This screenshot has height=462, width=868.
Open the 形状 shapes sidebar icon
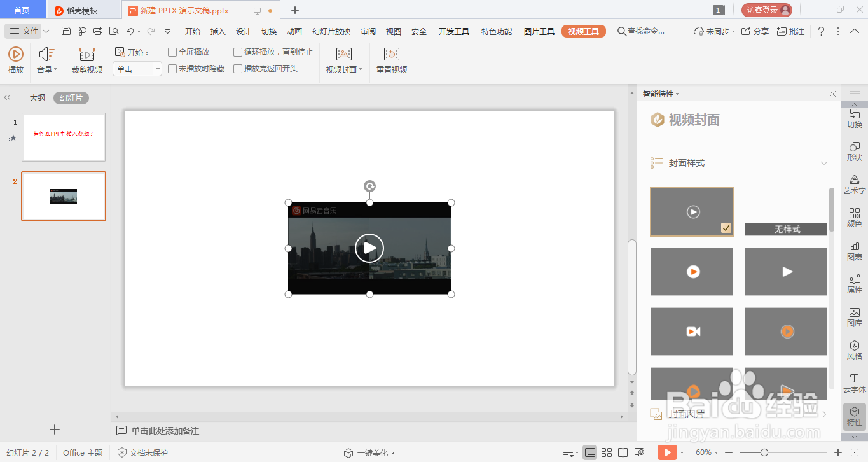855,151
